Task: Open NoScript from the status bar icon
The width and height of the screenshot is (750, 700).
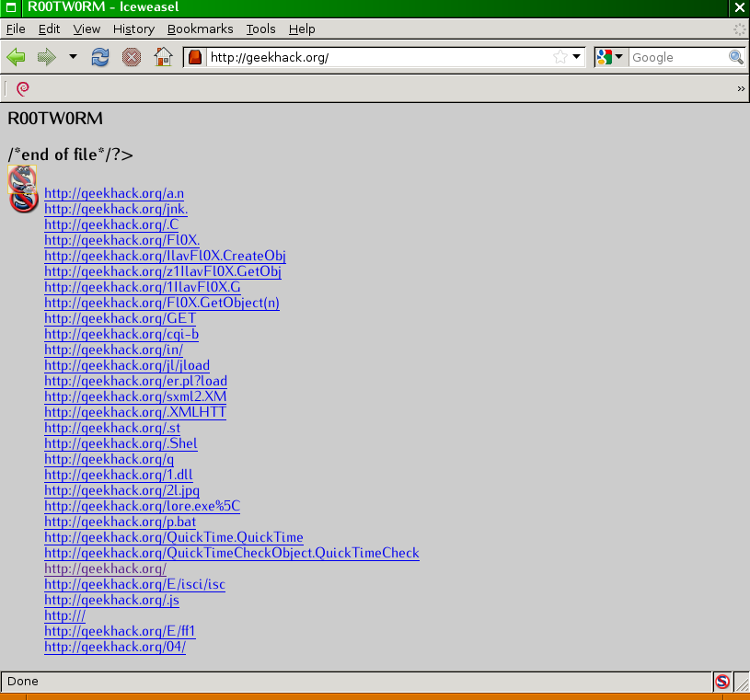Action: (x=722, y=682)
